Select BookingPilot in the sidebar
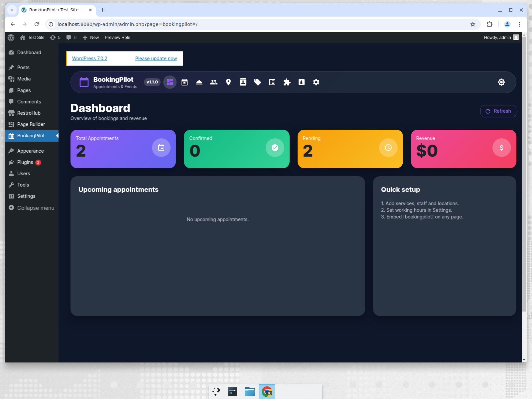Viewport: 532px width, 399px height. [32, 136]
